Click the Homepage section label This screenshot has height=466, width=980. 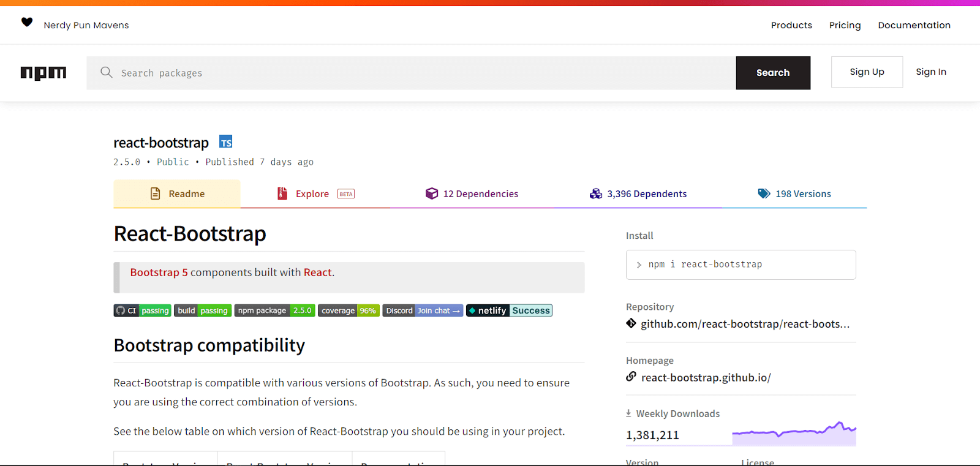(650, 361)
